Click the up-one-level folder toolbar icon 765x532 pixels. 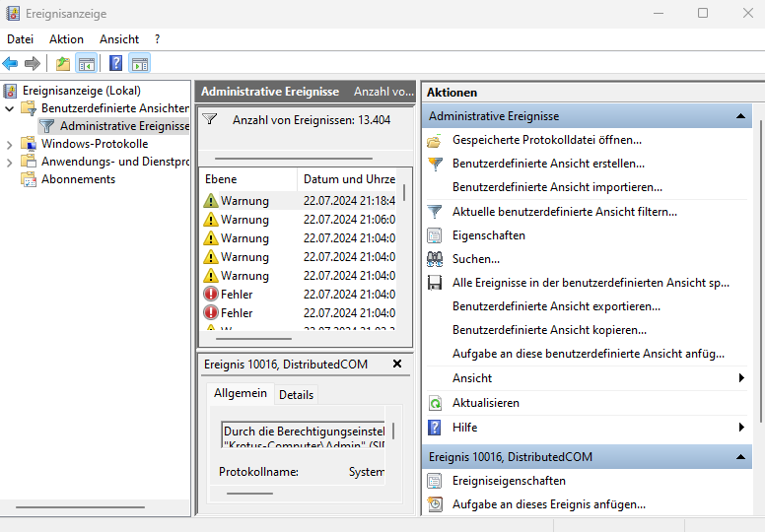click(63, 63)
